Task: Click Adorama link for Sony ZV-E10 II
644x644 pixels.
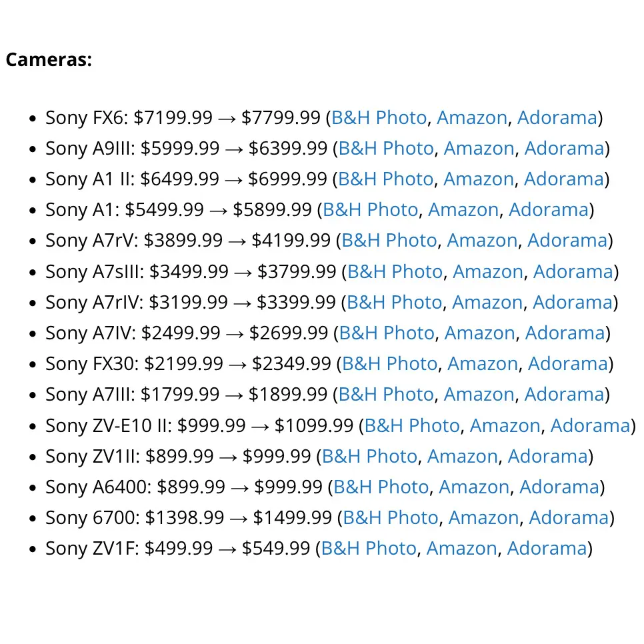Action: click(x=590, y=425)
